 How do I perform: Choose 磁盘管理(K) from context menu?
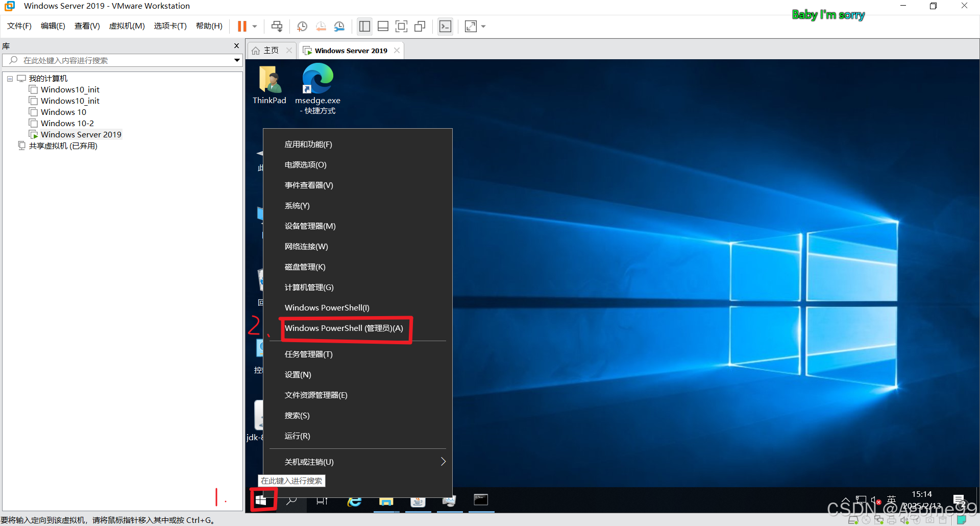click(357, 267)
